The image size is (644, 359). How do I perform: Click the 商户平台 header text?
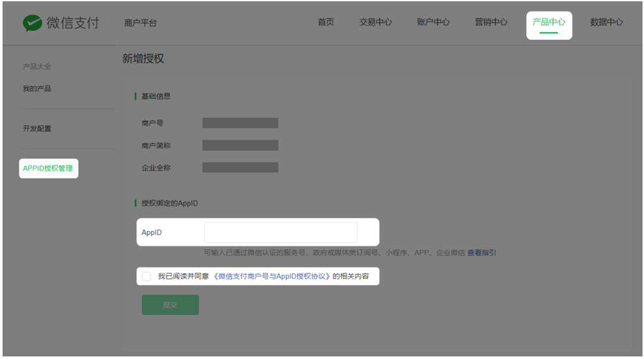[140, 24]
